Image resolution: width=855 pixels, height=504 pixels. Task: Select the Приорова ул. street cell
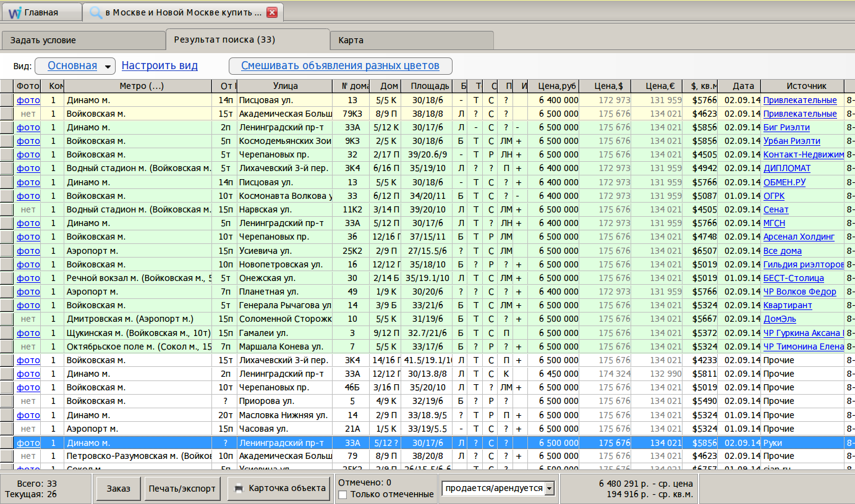point(285,401)
